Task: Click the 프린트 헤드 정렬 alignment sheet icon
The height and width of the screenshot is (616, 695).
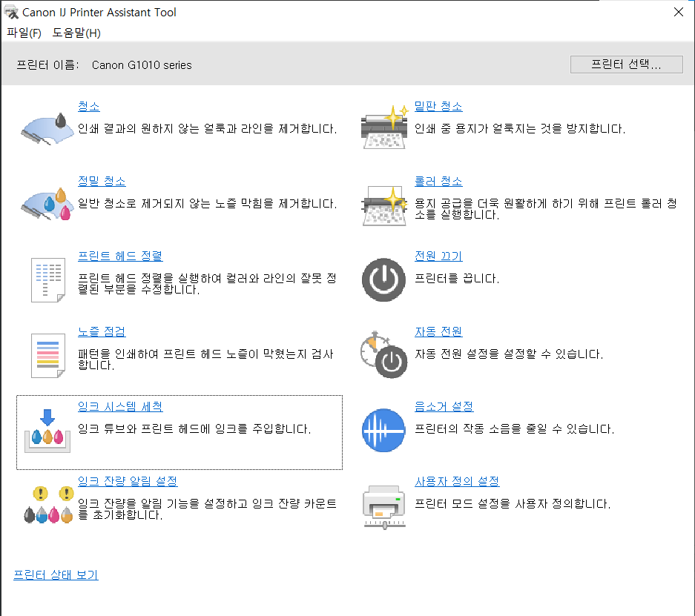Action: point(48,280)
